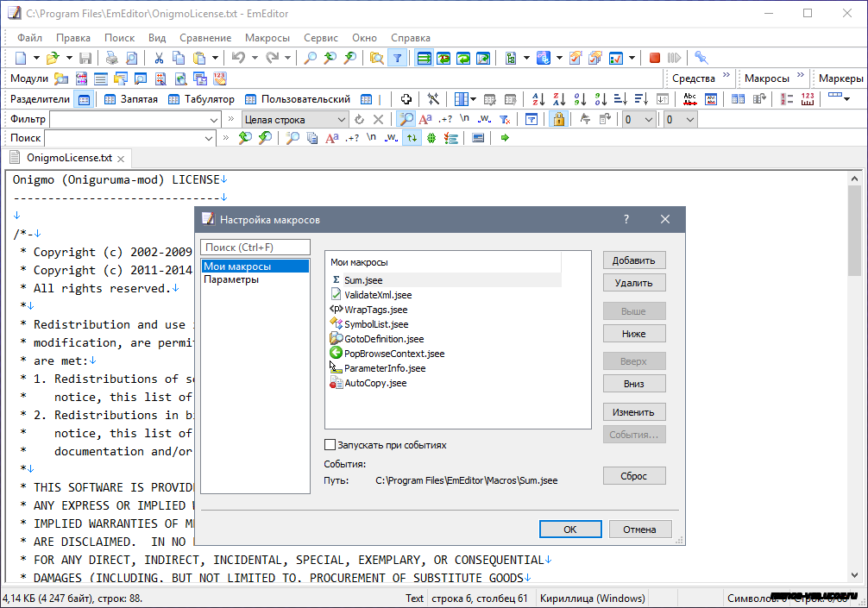Click the Sum.jsee sigma icon

point(336,280)
